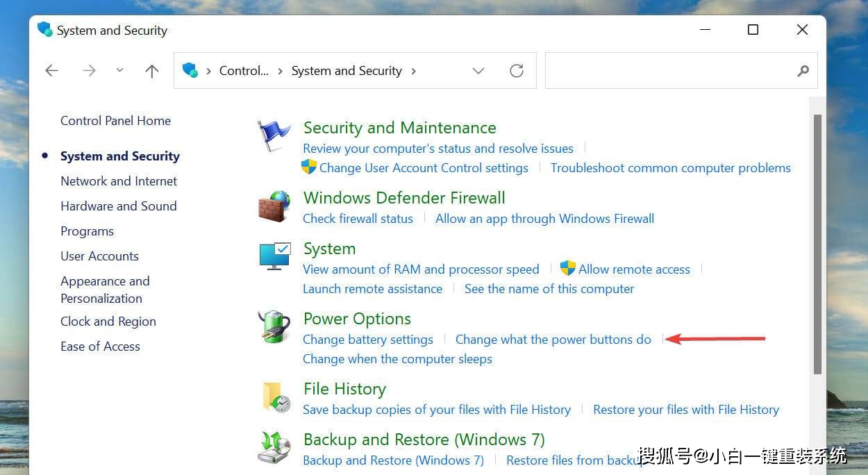Focus the Control Panel search box
This screenshot has width=868, height=475.
[x=670, y=71]
